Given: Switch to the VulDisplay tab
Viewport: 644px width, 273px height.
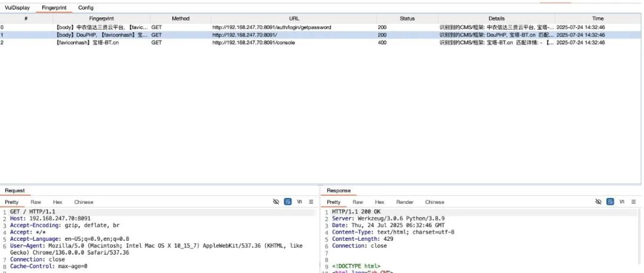Looking at the screenshot, I should click(x=17, y=8).
